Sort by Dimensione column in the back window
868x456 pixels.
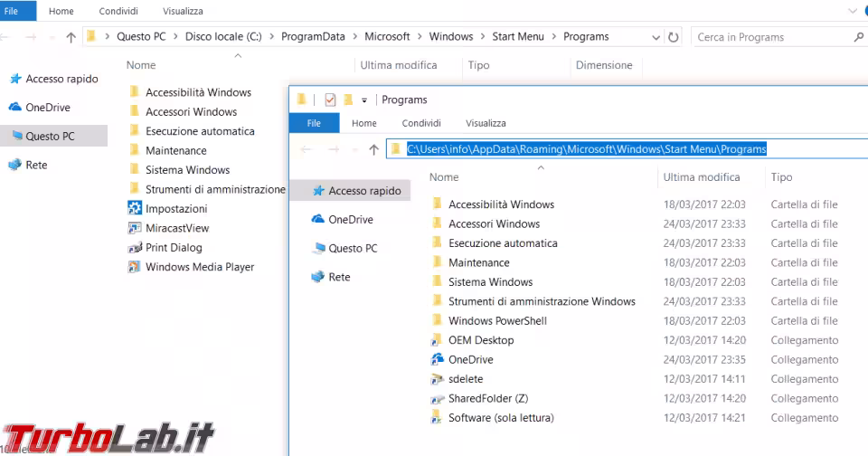[604, 65]
